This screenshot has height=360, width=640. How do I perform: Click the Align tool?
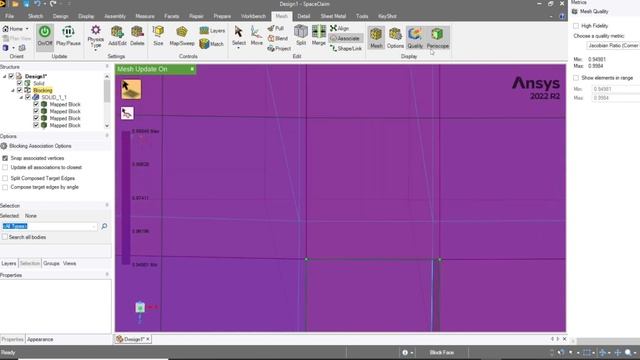coord(340,28)
